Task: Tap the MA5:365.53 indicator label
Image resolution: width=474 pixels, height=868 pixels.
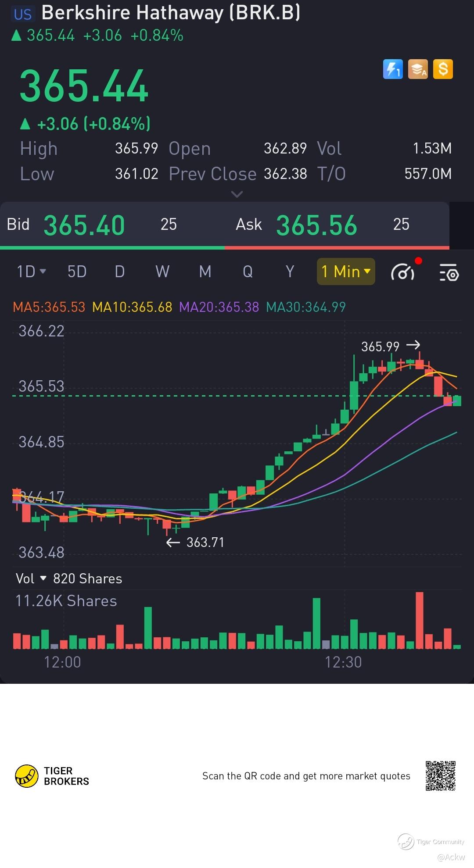Action: tap(49, 307)
